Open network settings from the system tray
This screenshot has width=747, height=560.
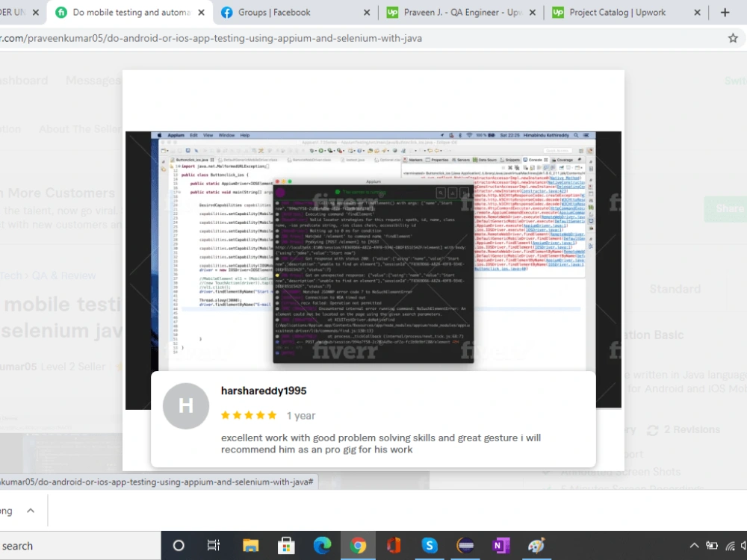coord(731,546)
